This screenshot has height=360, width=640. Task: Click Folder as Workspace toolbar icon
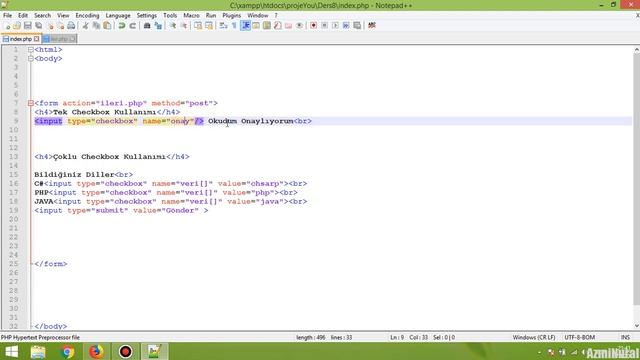click(289, 26)
